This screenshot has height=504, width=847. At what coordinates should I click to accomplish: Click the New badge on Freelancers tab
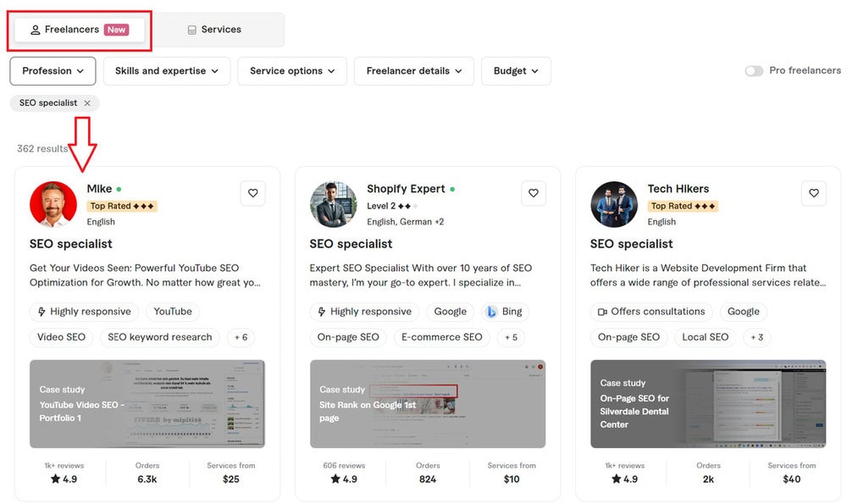[x=116, y=30]
